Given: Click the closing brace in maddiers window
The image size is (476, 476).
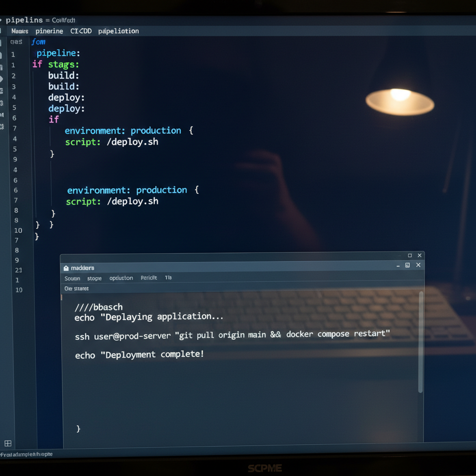Looking at the screenshot, I should click(x=78, y=429).
